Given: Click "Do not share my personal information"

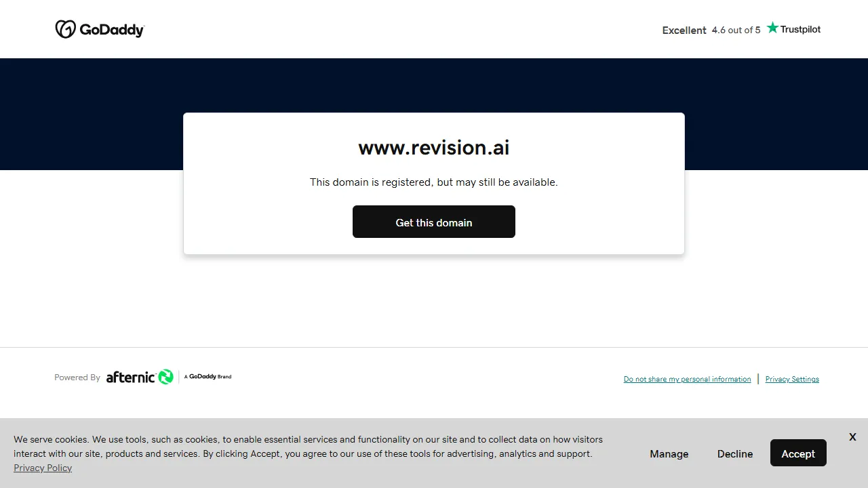Looking at the screenshot, I should click(687, 379).
